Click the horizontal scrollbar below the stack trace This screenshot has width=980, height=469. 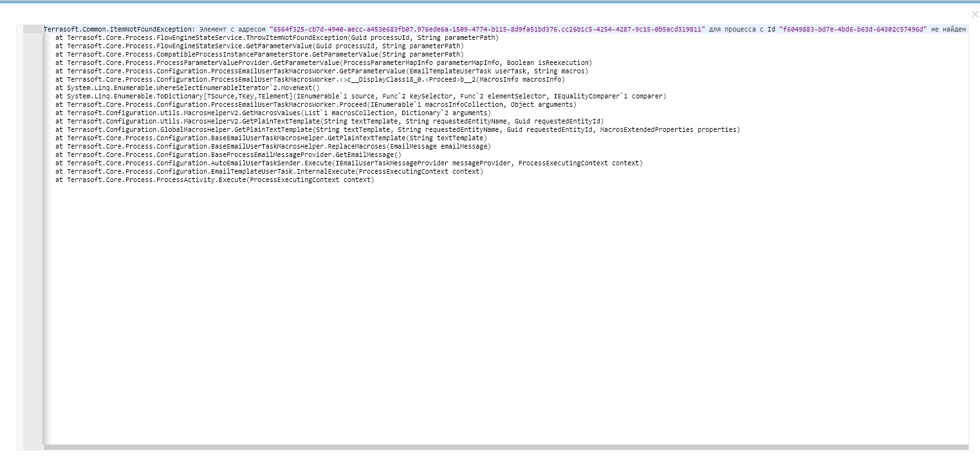click(505, 447)
